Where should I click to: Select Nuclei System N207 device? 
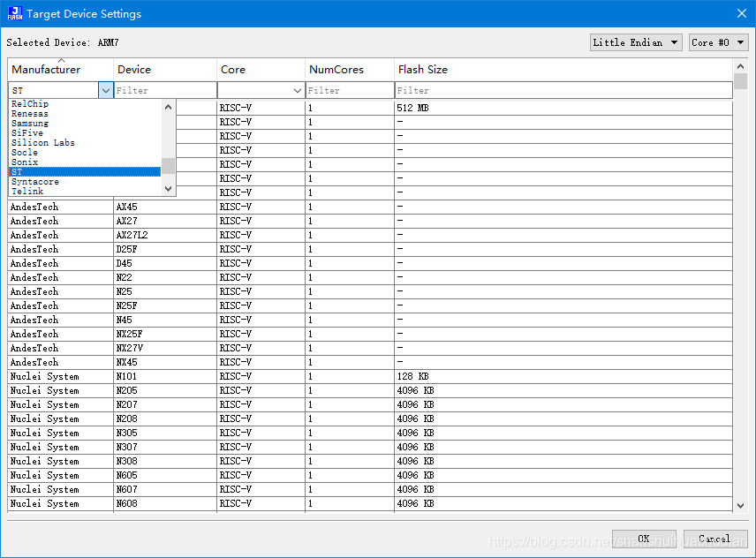point(370,404)
